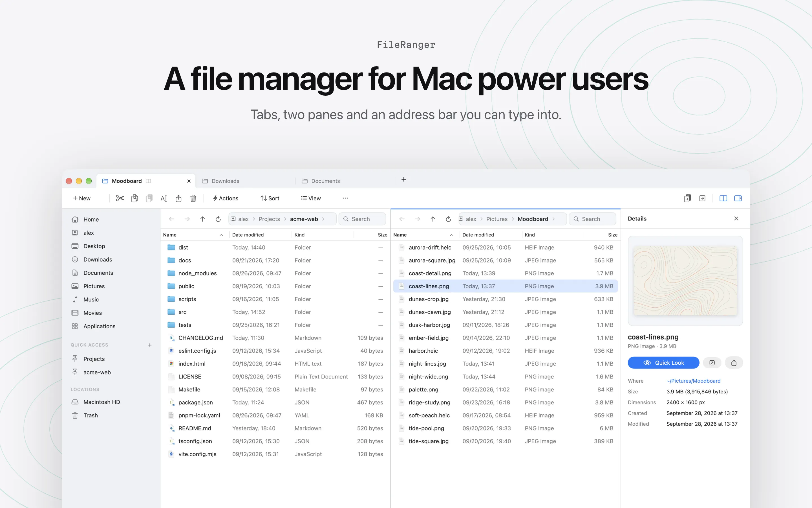Click the Delete trash icon in toolbar
The width and height of the screenshot is (812, 508).
193,198
